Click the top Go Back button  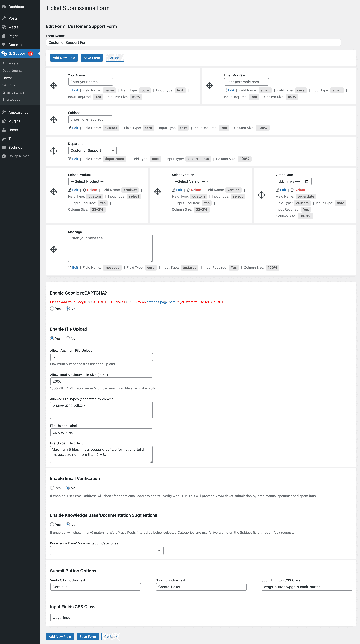pos(115,58)
